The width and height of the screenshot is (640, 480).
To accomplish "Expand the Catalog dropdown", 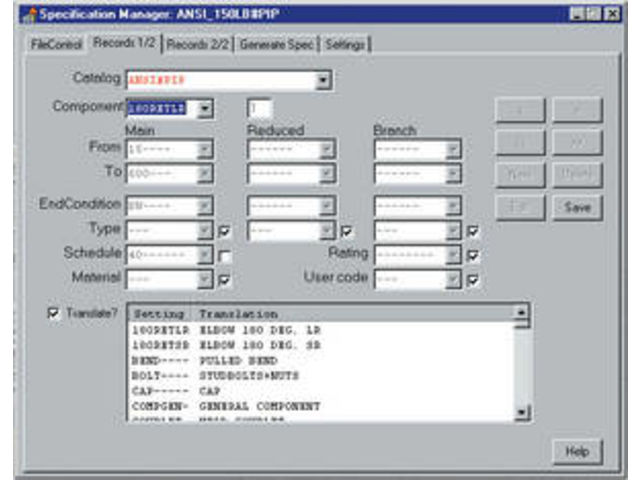I will click(x=323, y=80).
